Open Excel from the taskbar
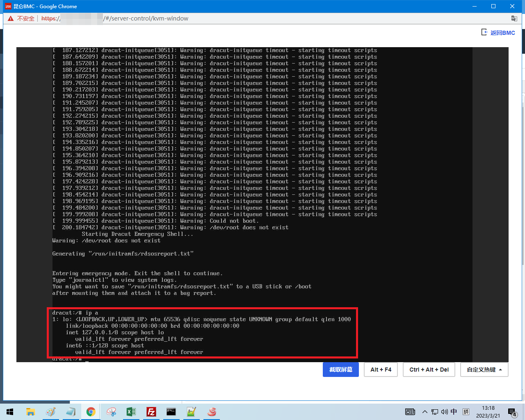The image size is (525, 420). (131, 412)
